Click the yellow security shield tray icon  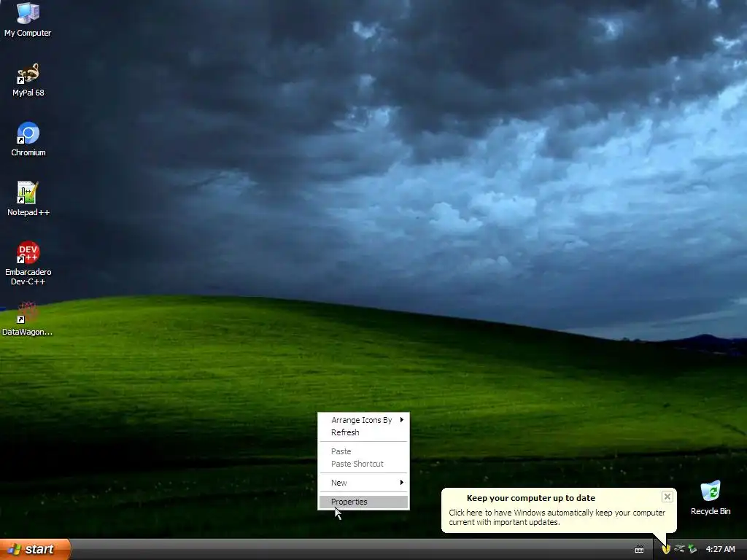pyautogui.click(x=666, y=549)
